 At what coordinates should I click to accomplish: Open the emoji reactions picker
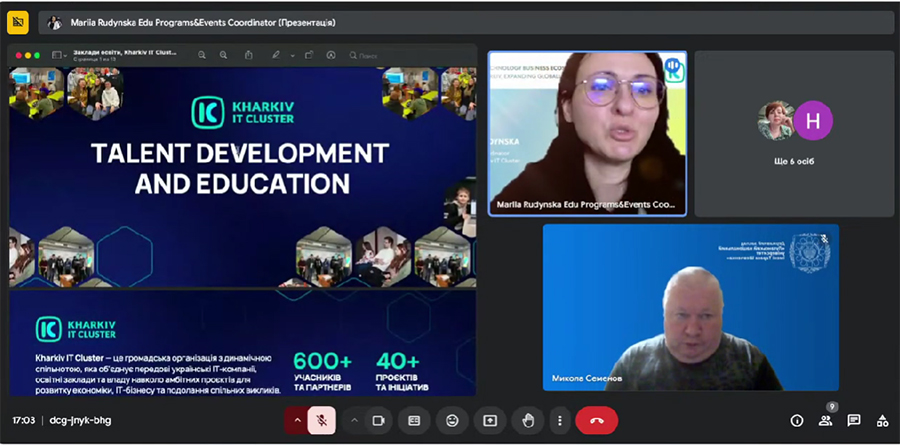pyautogui.click(x=453, y=420)
